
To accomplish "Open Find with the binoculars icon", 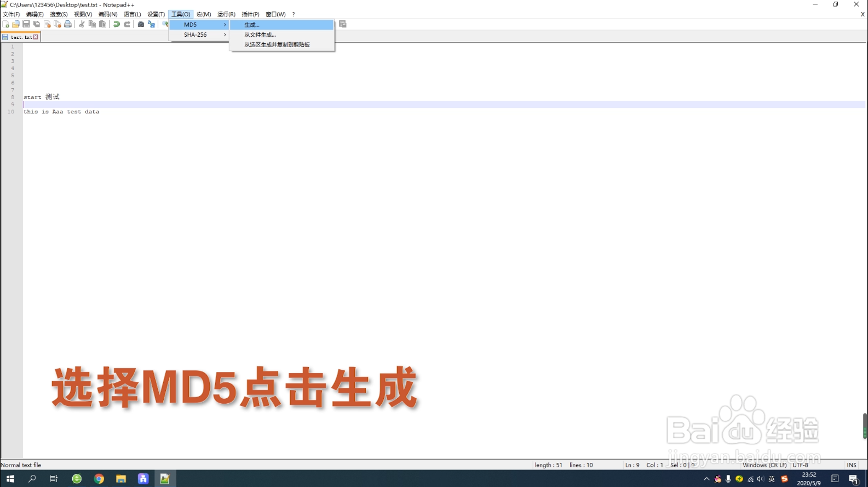I will (141, 24).
